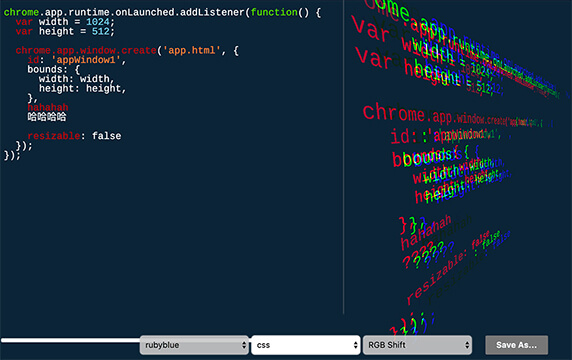The width and height of the screenshot is (572, 360).
Task: Click the white slider bar at bottom left
Action: [x=70, y=340]
